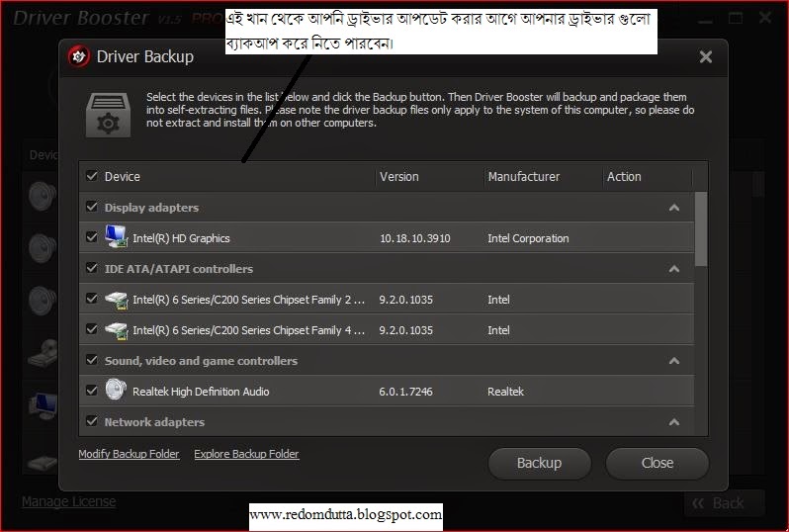Uncheck the Chipset Family 2 row checkbox
This screenshot has height=532, width=789.
[92, 299]
